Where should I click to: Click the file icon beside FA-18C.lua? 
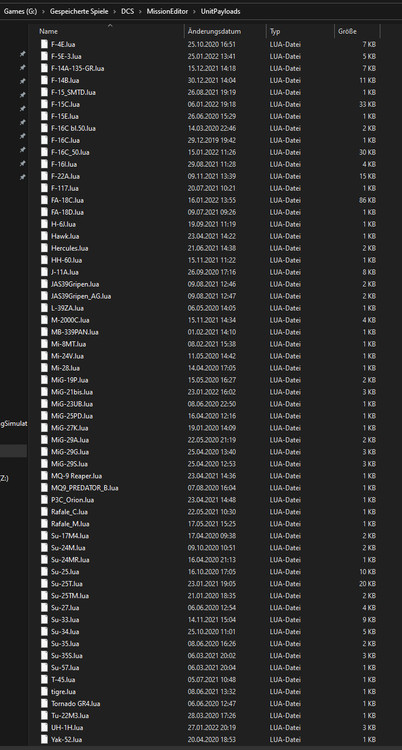pos(45,200)
